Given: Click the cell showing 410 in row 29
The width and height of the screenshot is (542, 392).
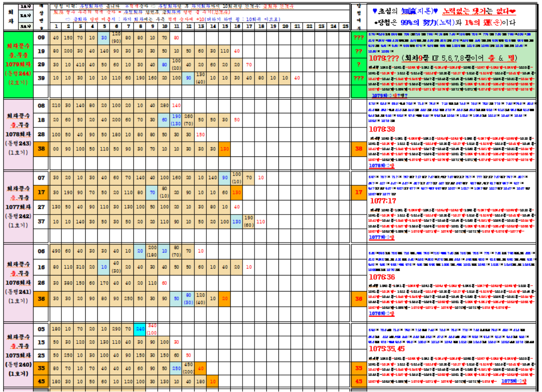Looking at the screenshot, I should coord(80,65).
